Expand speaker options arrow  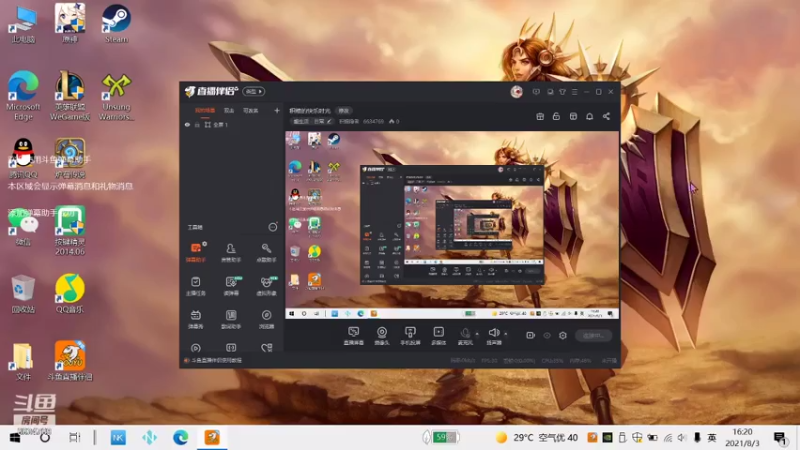(506, 334)
